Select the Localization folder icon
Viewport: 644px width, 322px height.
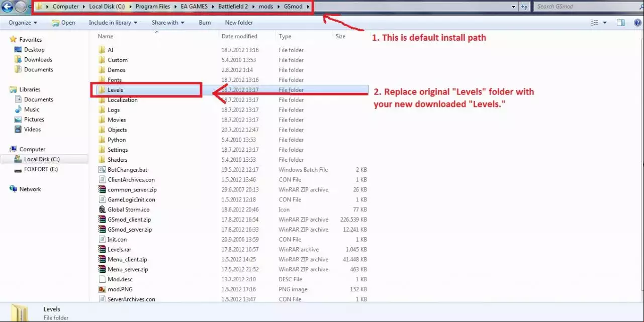pyautogui.click(x=102, y=100)
